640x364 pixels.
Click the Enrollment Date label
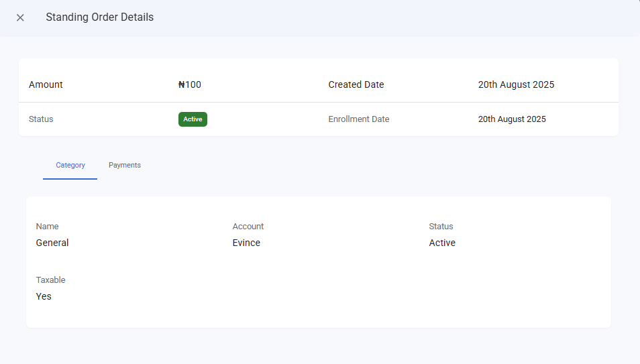point(358,119)
